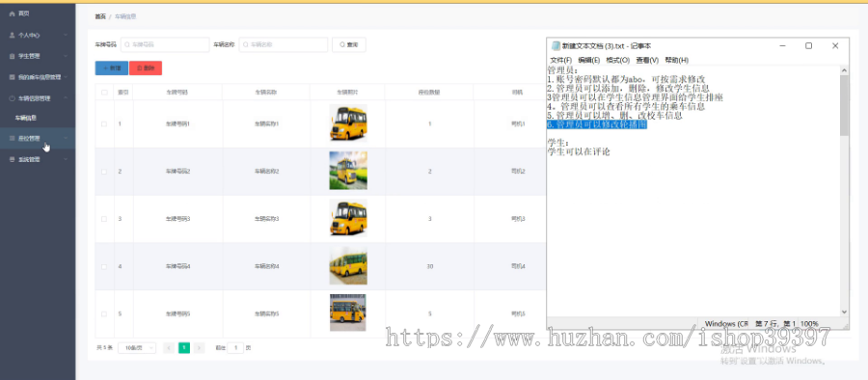Click the 座位数量 column header
The height and width of the screenshot is (380, 868).
pos(429,93)
